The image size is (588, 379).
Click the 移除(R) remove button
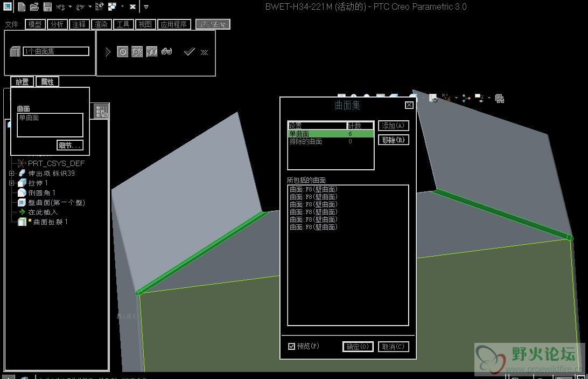(x=394, y=140)
